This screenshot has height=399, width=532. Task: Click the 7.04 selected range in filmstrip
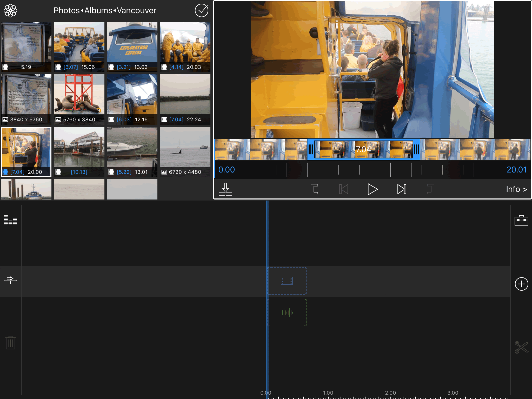[x=363, y=149]
